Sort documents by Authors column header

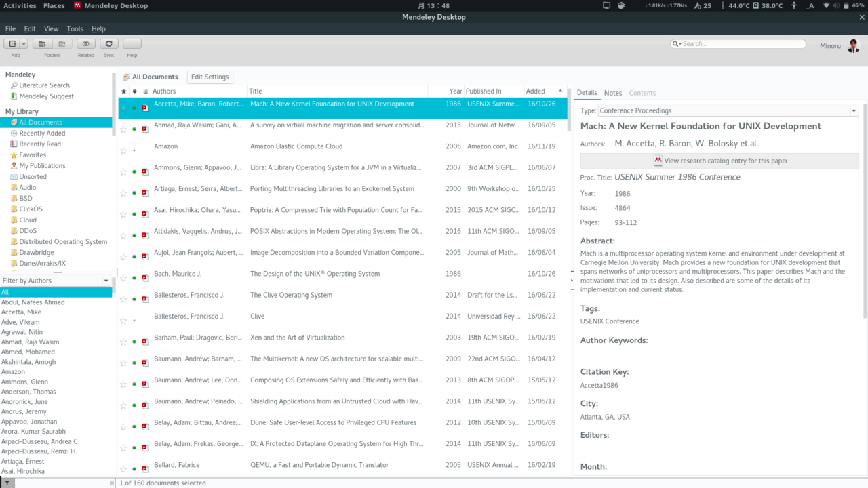[x=198, y=91]
